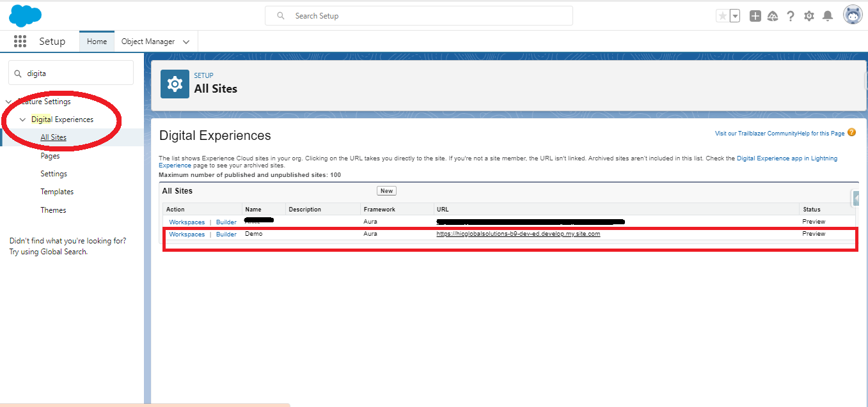The width and height of the screenshot is (868, 407).
Task: Expand the collapsed side panel arrow at right edge
Action: (x=855, y=199)
